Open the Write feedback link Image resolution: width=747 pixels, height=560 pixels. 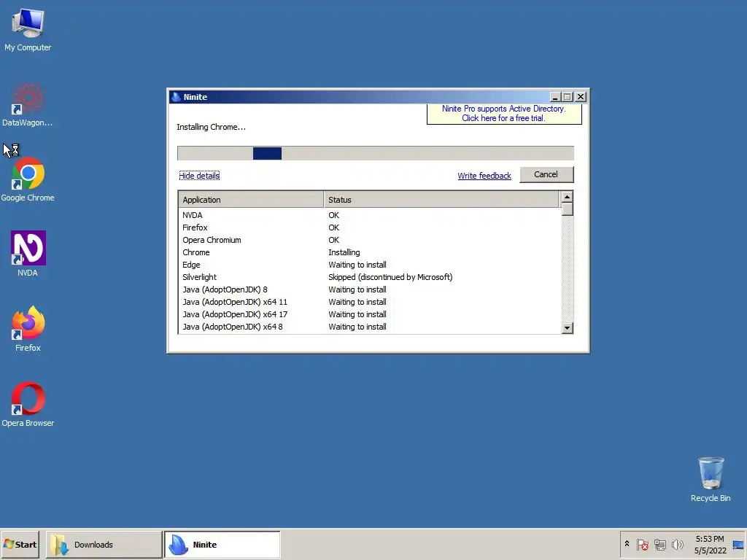pyautogui.click(x=484, y=176)
